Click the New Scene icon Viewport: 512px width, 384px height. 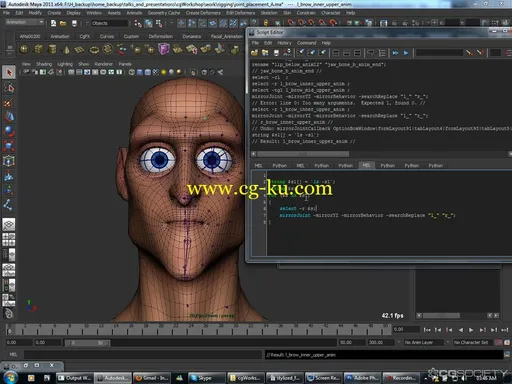[x=53, y=23]
